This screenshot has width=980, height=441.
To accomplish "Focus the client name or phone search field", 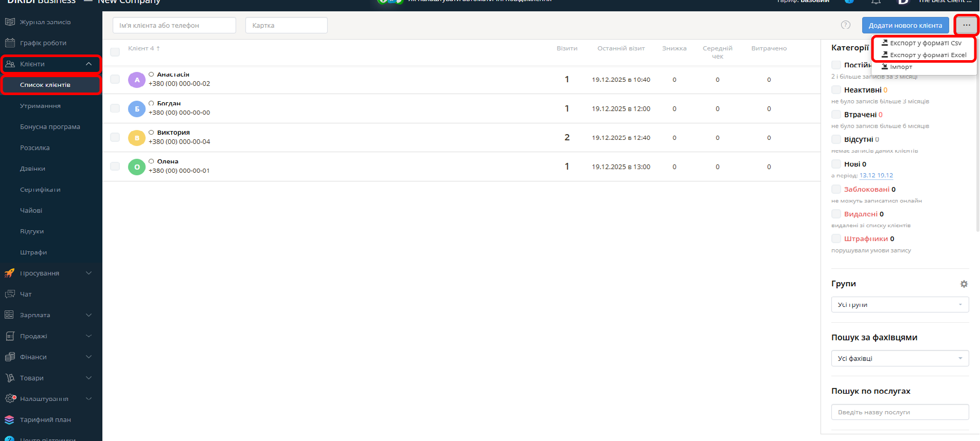I will [174, 25].
